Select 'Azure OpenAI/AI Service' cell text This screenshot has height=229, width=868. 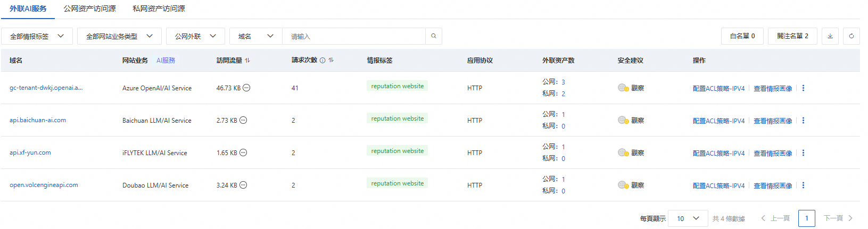[157, 88]
